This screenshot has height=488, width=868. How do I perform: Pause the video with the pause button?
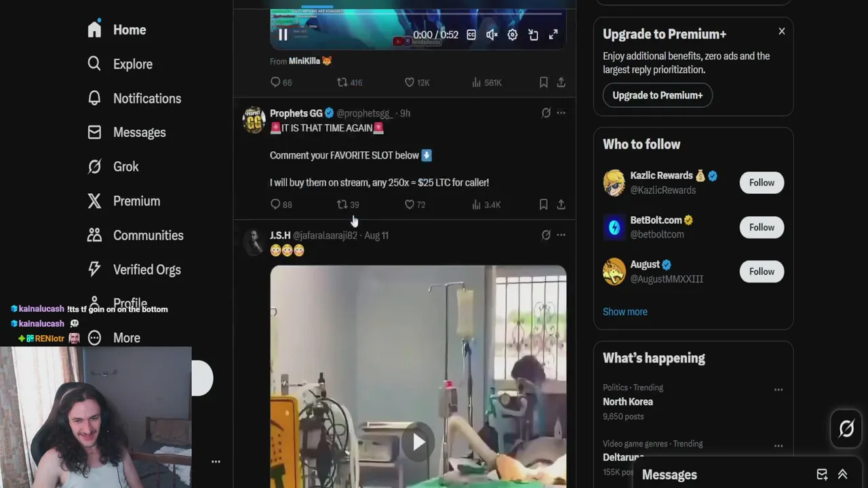coord(283,35)
